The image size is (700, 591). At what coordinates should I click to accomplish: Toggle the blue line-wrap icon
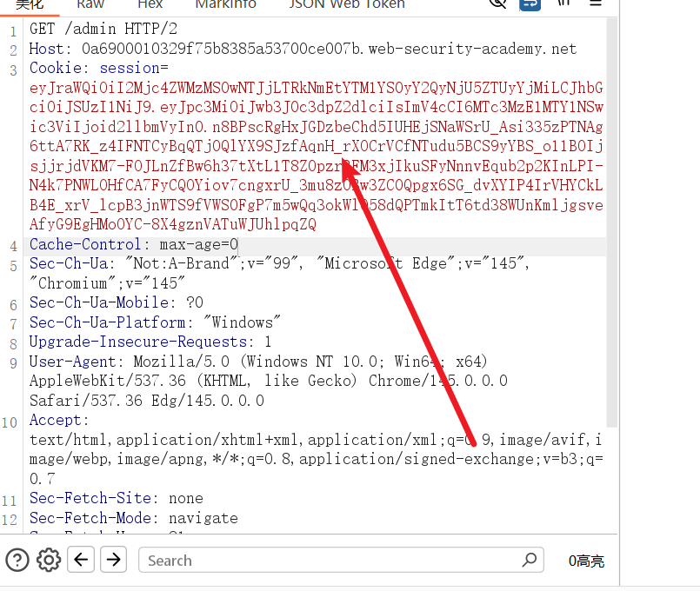[x=530, y=3]
